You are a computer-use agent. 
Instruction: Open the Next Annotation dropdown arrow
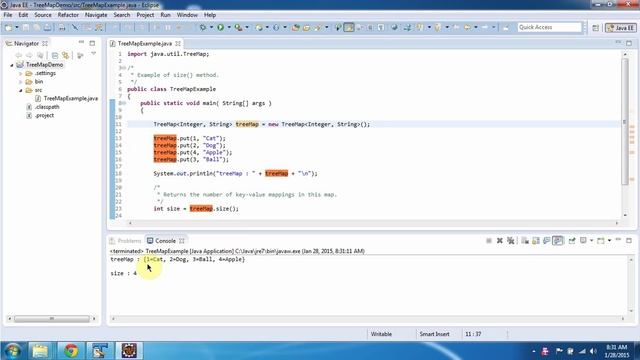click(x=429, y=27)
